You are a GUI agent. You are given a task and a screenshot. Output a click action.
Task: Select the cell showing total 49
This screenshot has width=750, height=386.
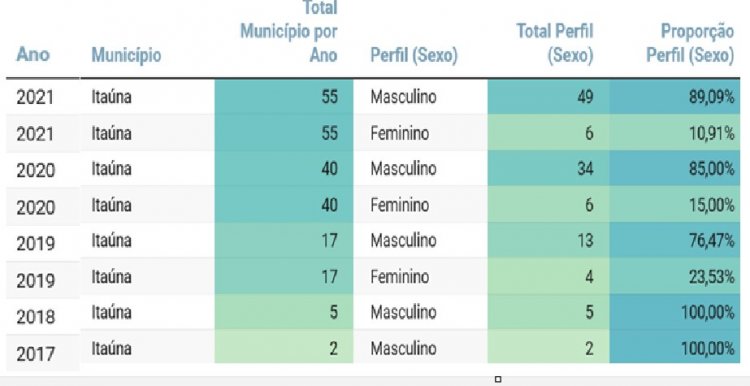[x=548, y=97]
